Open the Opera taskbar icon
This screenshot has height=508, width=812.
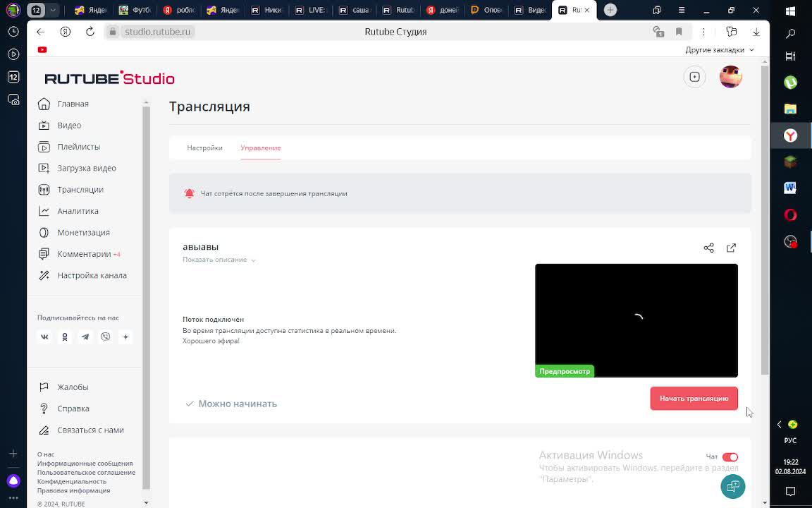point(790,214)
